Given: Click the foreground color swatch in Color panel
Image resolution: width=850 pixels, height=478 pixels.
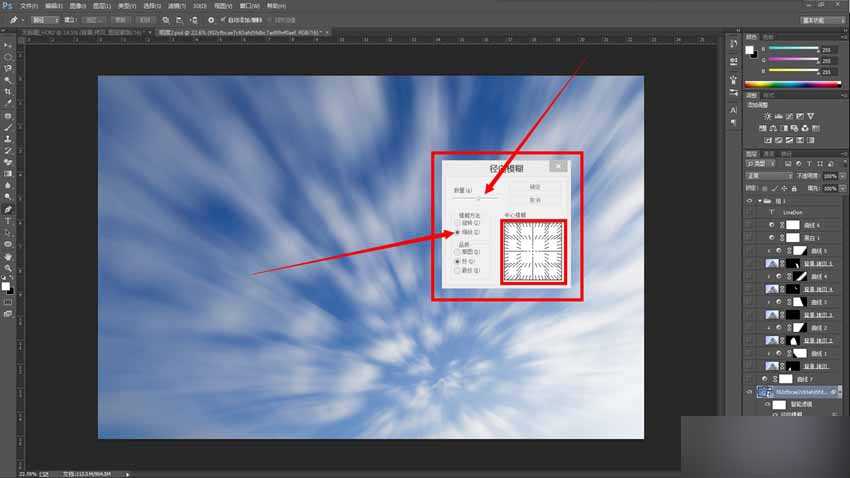Looking at the screenshot, I should (x=749, y=50).
